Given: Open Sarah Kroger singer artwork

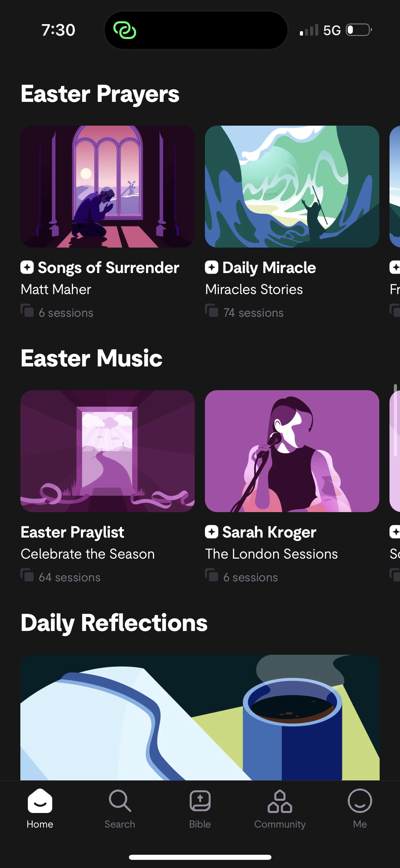Looking at the screenshot, I should (292, 451).
